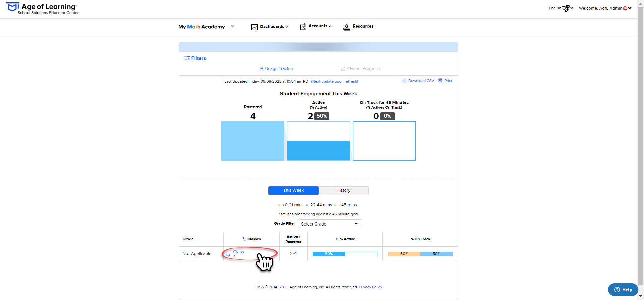Click the 2/4 active rostered cell
The height and width of the screenshot is (300, 644).
pyautogui.click(x=293, y=254)
